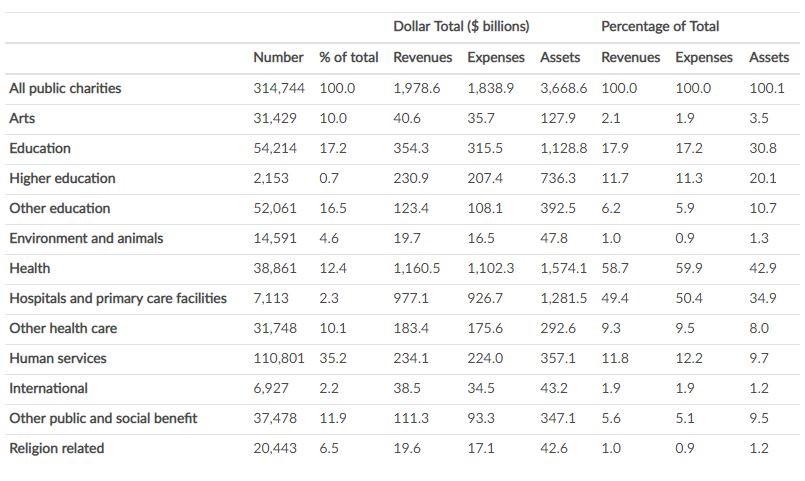This screenshot has height=481, width=805.
Task: Click the 'Environment and animals' row label
Action: pyautogui.click(x=86, y=238)
